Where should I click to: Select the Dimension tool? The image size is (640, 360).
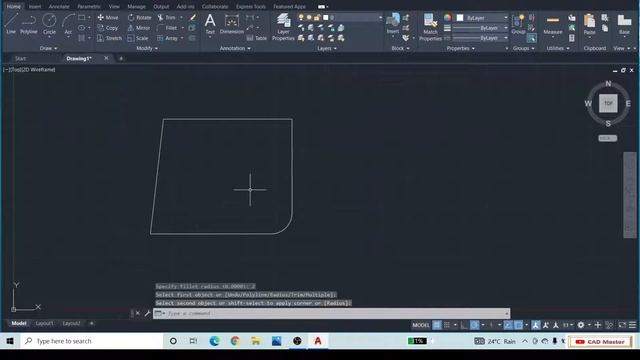click(x=231, y=23)
